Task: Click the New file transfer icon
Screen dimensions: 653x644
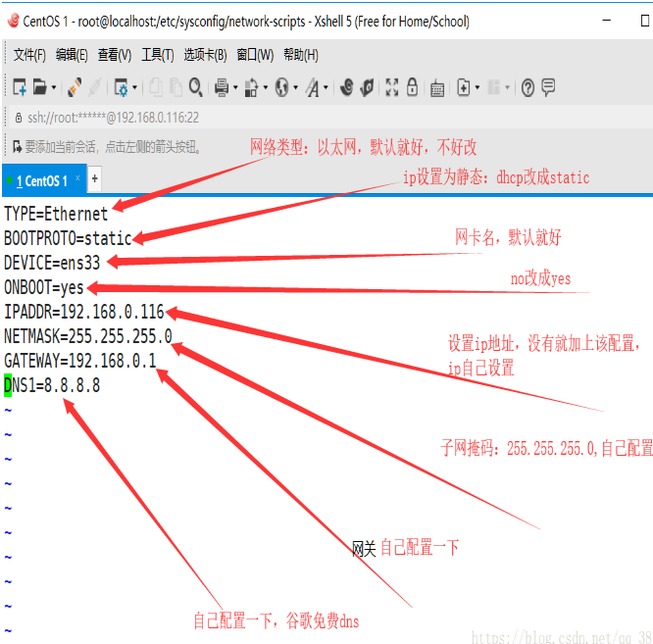Action: pos(464,87)
